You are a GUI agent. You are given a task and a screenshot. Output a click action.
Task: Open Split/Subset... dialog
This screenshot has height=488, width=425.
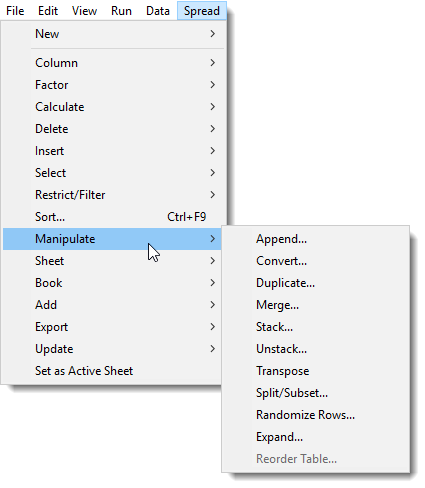coord(315,393)
